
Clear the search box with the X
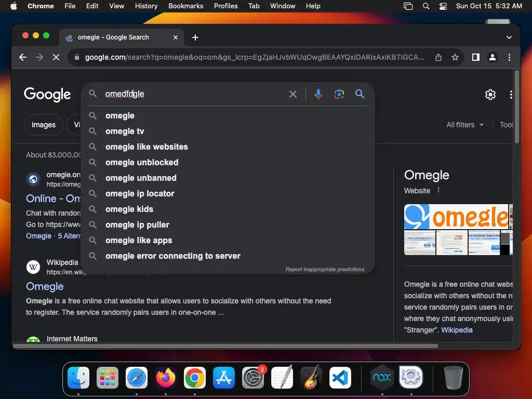[293, 94]
